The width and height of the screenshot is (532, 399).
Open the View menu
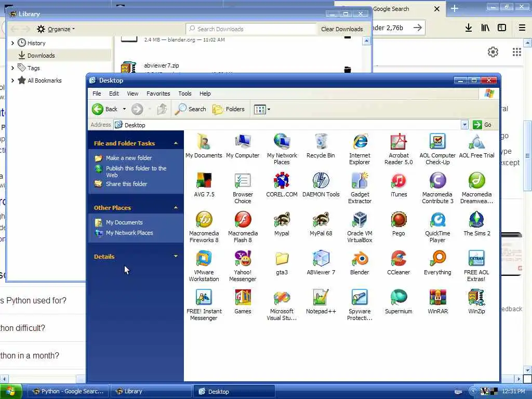[x=132, y=94]
